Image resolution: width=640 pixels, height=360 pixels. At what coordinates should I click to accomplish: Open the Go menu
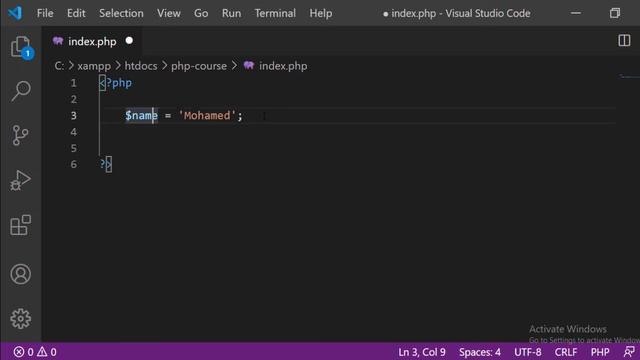(201, 13)
